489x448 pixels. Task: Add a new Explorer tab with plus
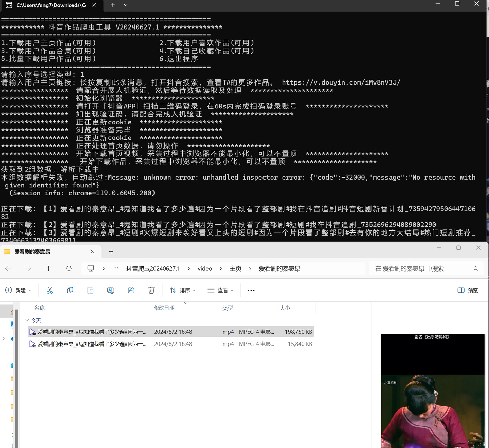tap(111, 251)
